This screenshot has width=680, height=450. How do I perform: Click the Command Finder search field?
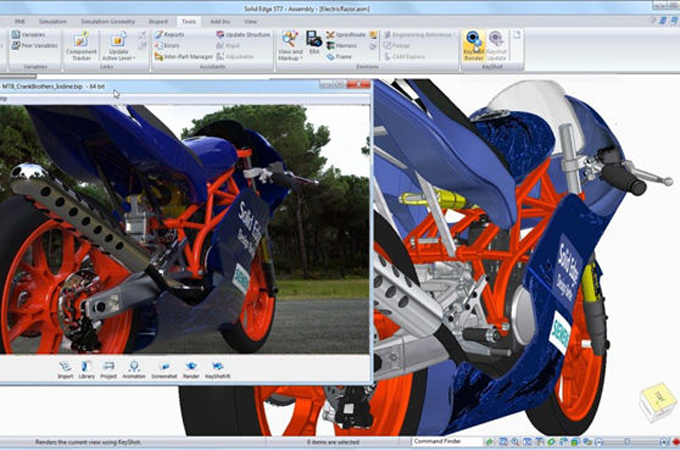click(x=446, y=441)
